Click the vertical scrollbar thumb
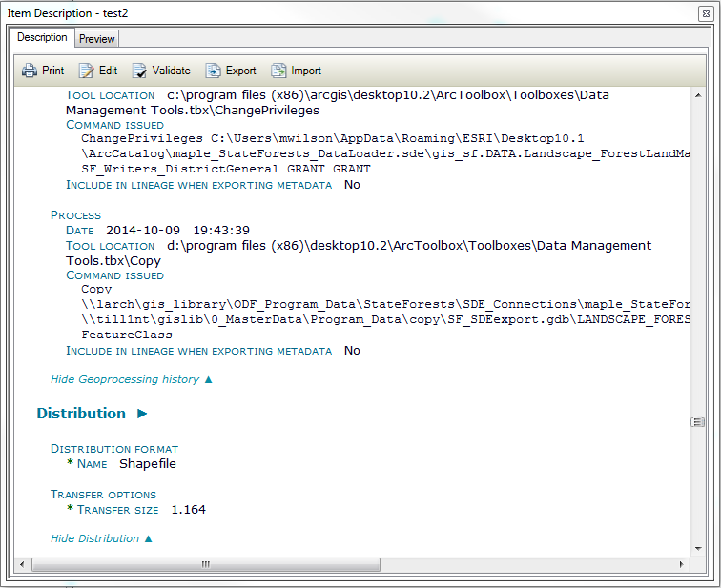 tap(698, 422)
